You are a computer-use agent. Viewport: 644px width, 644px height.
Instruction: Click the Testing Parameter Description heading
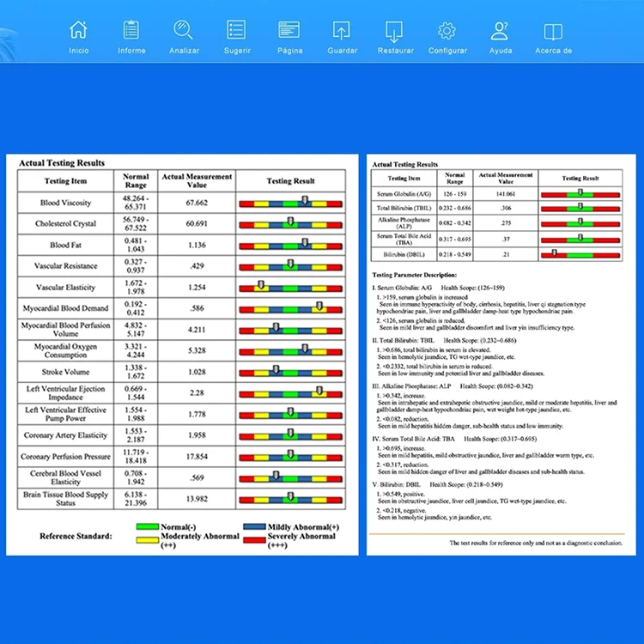pyautogui.click(x=415, y=275)
